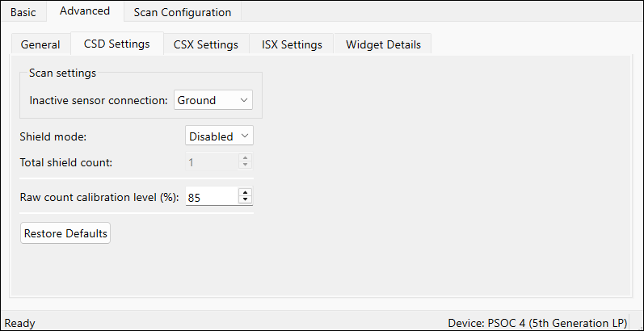Screen dimensions: 644x331
Task: Decrease raw count calibration level with down arrow
Action: (245, 199)
